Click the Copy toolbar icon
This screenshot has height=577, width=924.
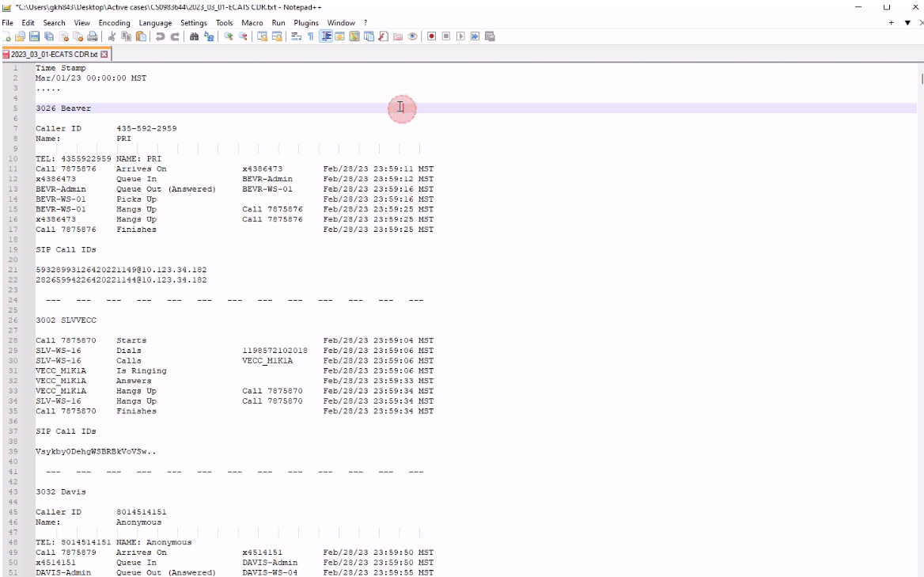tap(126, 36)
